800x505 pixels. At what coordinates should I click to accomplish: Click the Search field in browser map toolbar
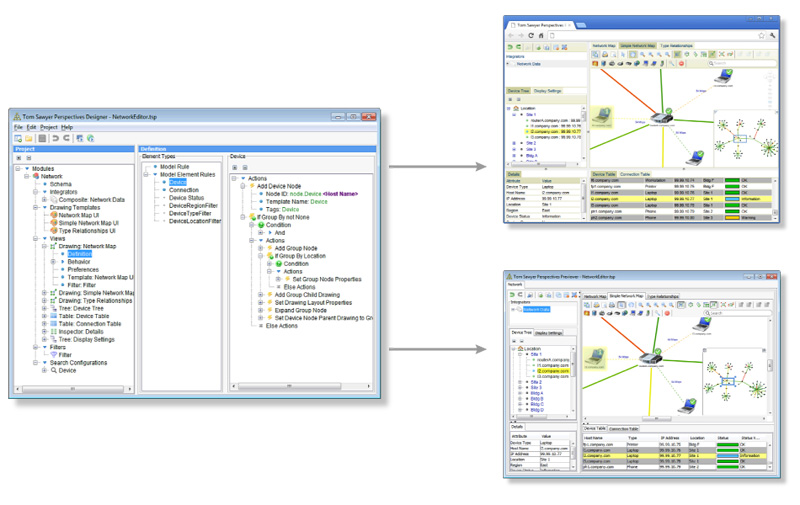tap(742, 63)
